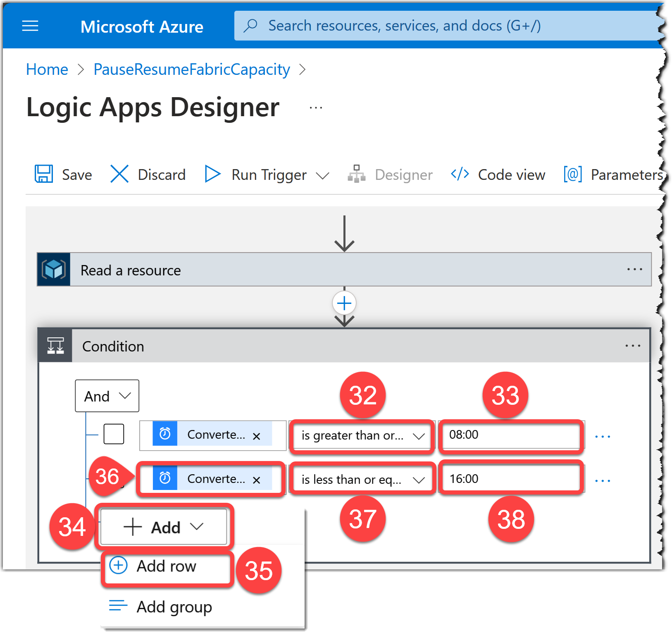
Task: Expand the Read a resource action
Action: pyautogui.click(x=344, y=270)
